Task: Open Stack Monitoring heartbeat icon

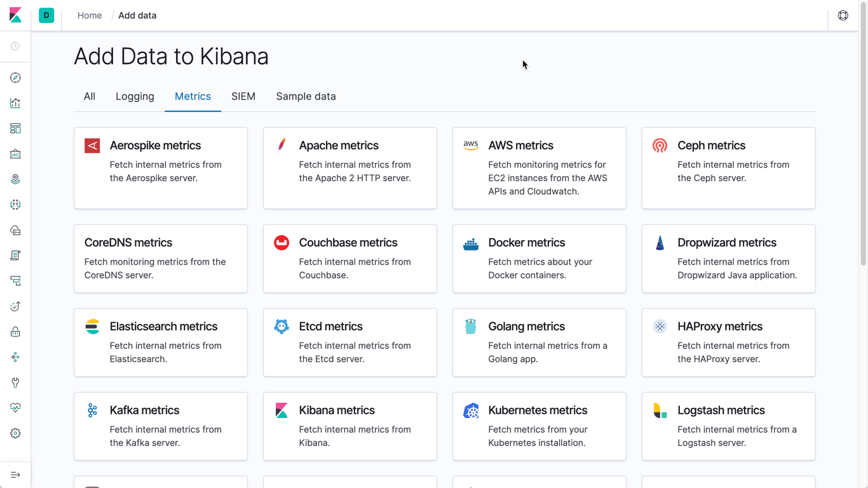Action: point(15,408)
